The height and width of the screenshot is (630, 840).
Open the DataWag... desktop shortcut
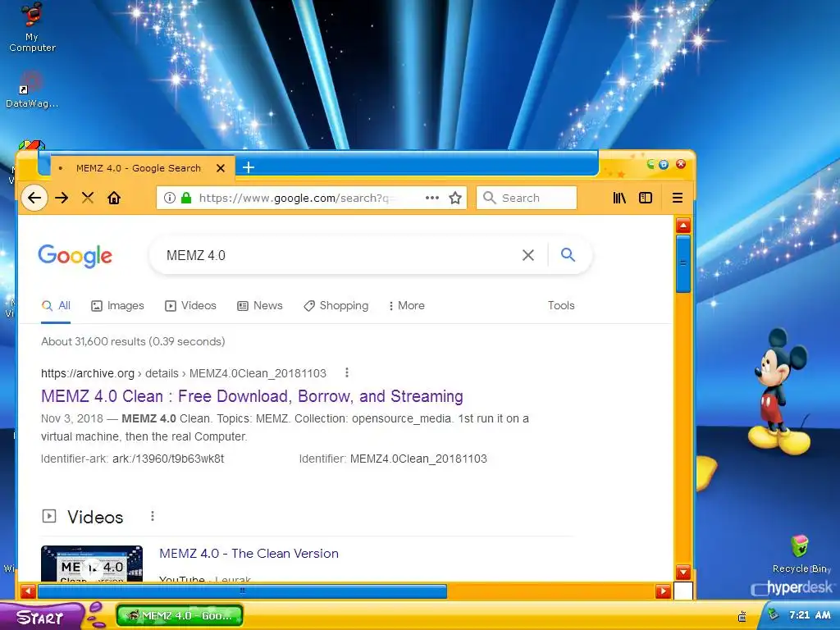click(x=32, y=89)
